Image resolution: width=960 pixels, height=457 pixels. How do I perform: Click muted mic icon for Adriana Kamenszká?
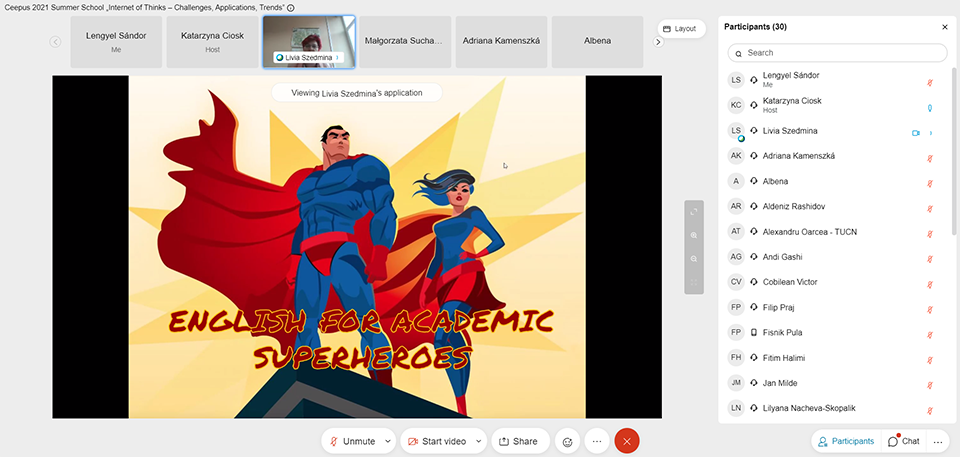click(929, 158)
